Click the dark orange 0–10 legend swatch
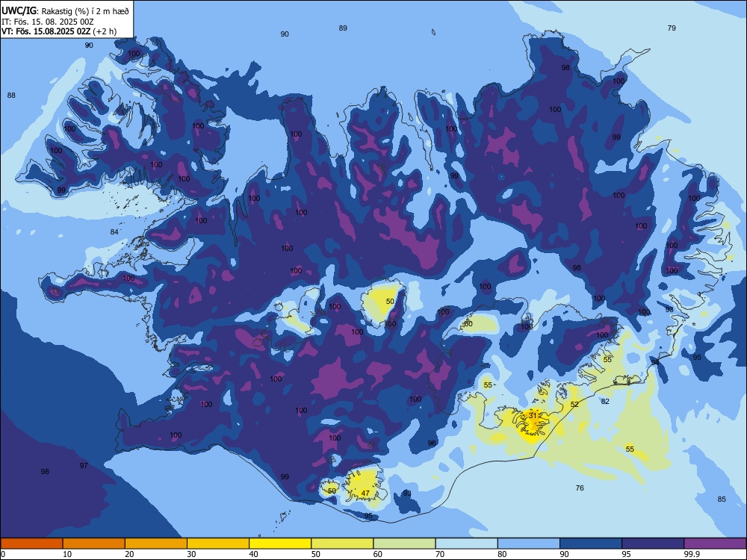 pos(31,544)
